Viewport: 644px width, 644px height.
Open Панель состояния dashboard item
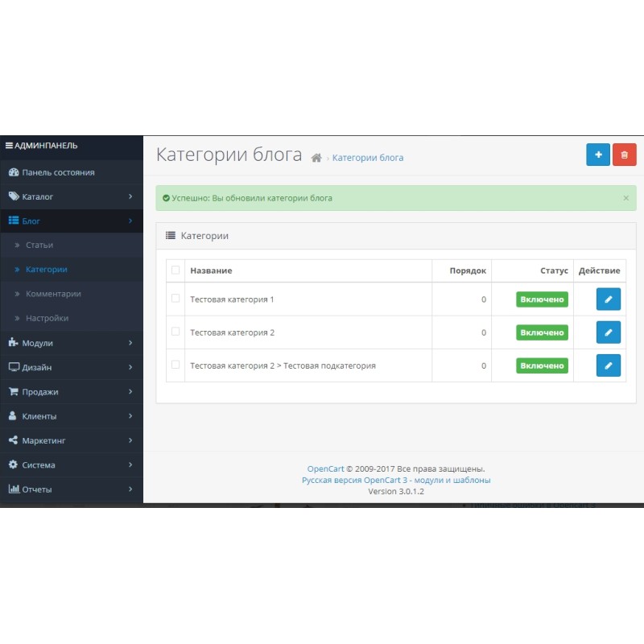(x=57, y=172)
